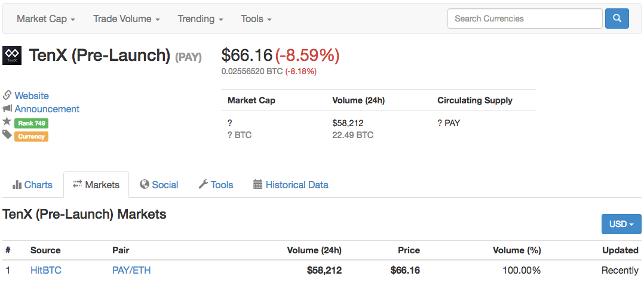Open the USD currency selector dropdown
This screenshot has width=644, height=282.
point(621,224)
